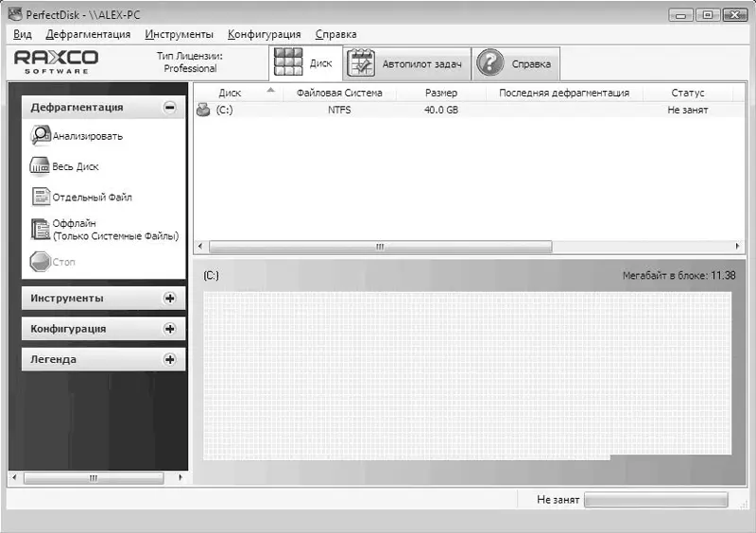The width and height of the screenshot is (756, 533).
Task: Click the Диск tab grid icon
Action: 288,62
